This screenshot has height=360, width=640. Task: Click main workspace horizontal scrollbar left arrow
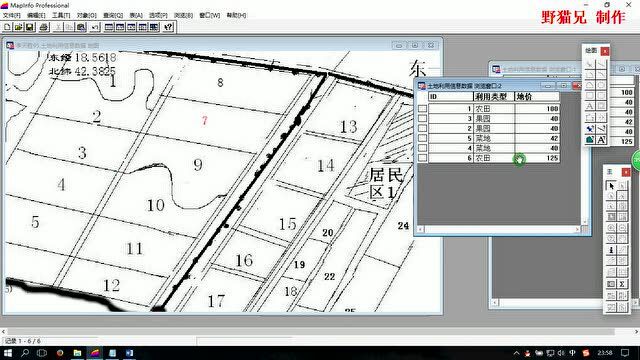pyautogui.click(x=3, y=331)
